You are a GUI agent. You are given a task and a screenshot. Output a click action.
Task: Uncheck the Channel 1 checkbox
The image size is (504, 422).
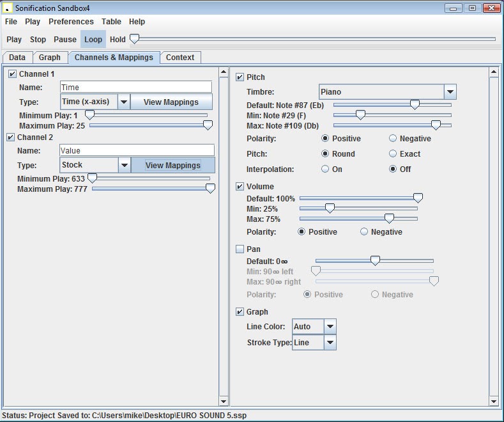(x=13, y=74)
